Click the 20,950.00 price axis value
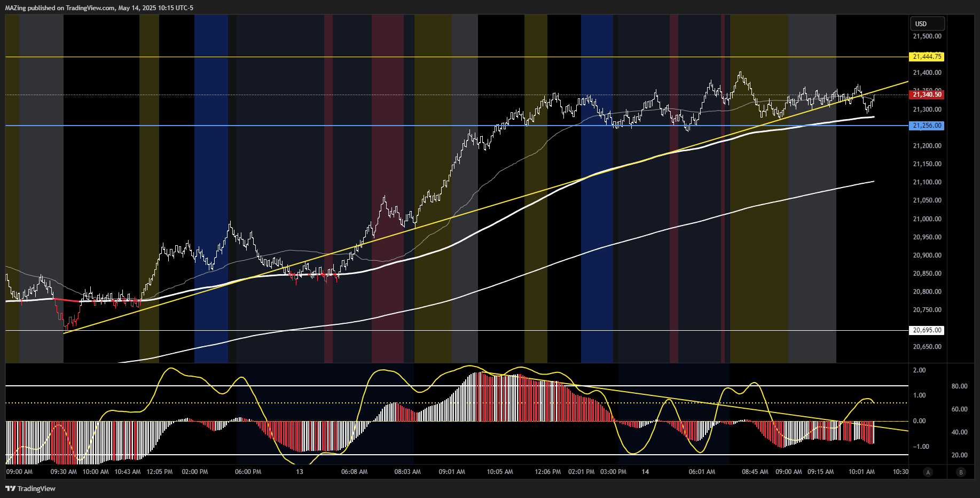Image resolution: width=980 pixels, height=498 pixels. point(927,237)
